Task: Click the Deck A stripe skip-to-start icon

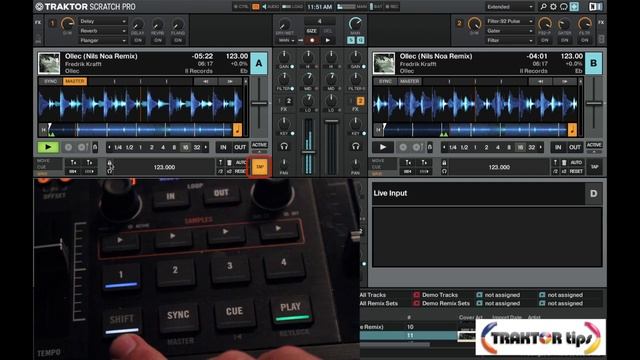Action: [43, 130]
